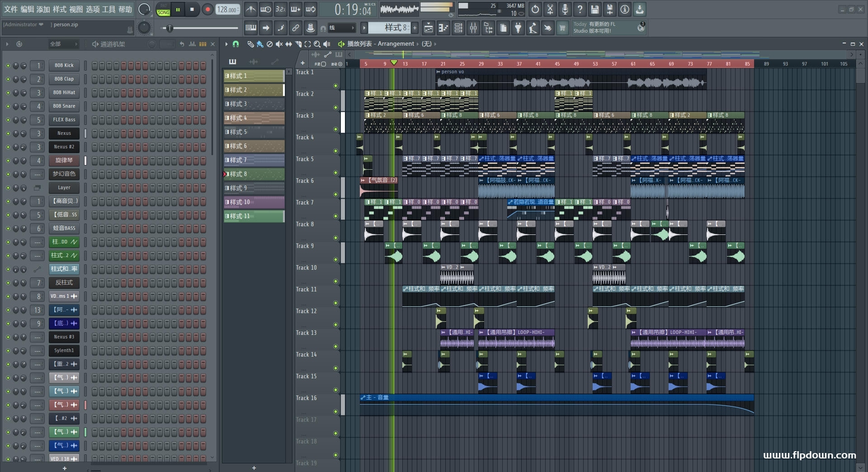Toggle the playlist snap magnet icon
Screen dimensions: 868x472
pyautogui.click(x=236, y=44)
